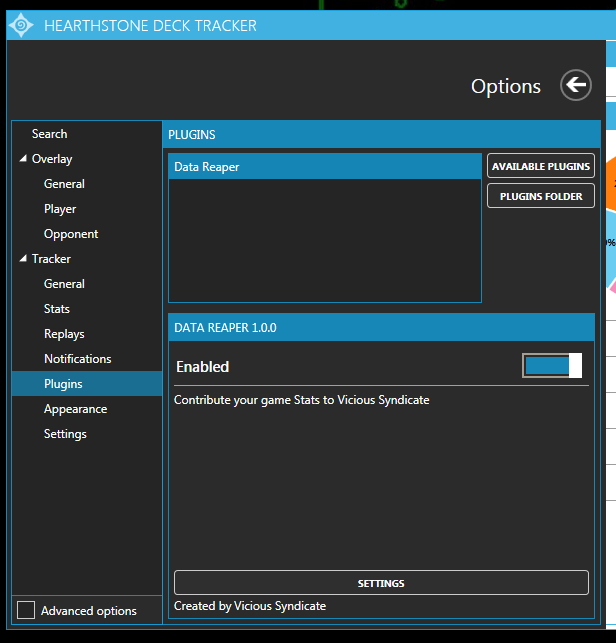Enable the Advanced options checkbox
This screenshot has width=616, height=643.
coord(26,610)
